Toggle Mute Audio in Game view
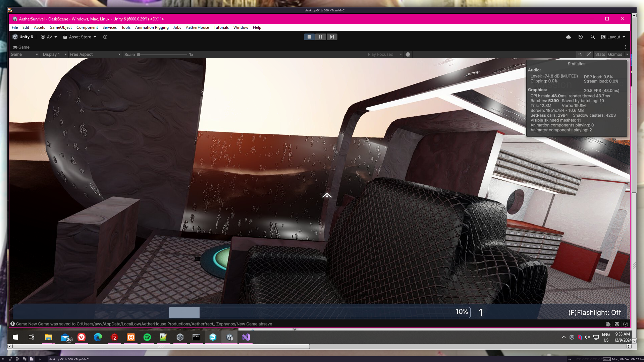The width and height of the screenshot is (644, 362). [x=580, y=54]
